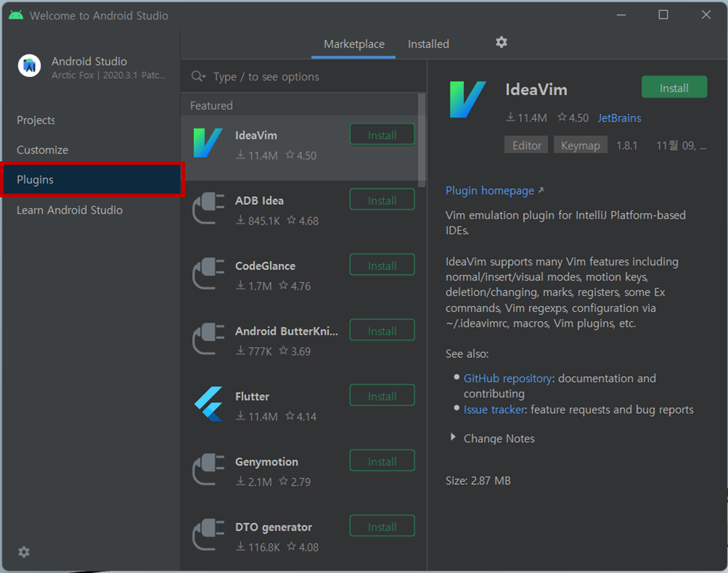The image size is (728, 573).
Task: Click the Editor tag
Action: coord(527,145)
